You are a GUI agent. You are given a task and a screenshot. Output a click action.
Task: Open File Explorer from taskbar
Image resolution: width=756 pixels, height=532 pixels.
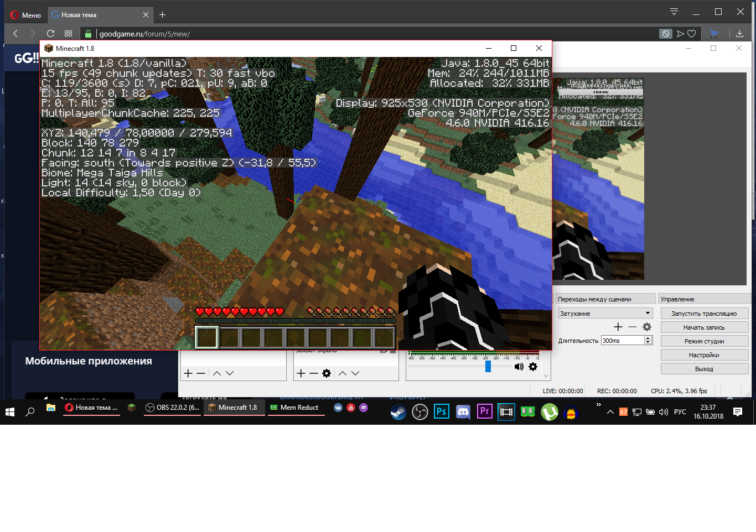[x=50, y=408]
